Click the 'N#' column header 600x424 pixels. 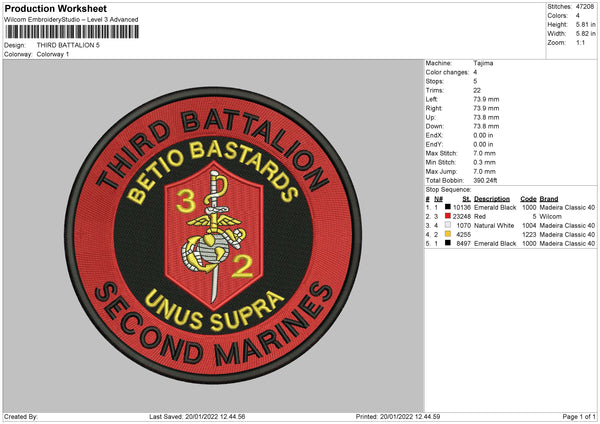coord(439,199)
